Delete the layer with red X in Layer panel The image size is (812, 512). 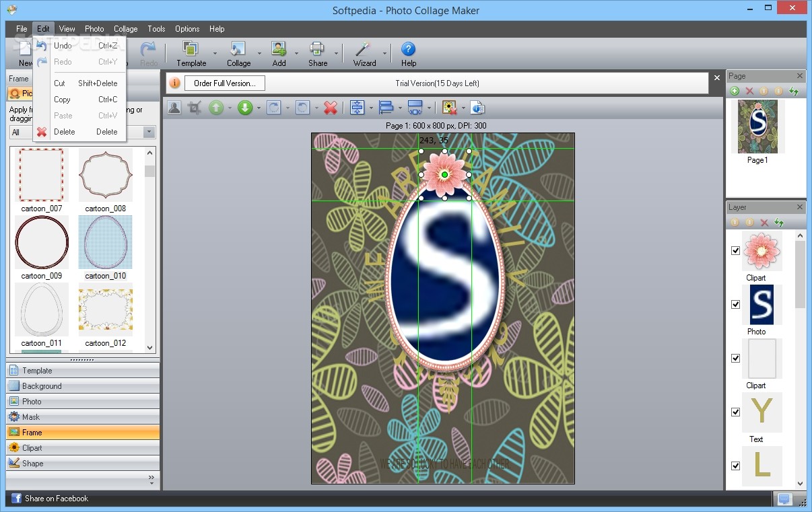764,222
